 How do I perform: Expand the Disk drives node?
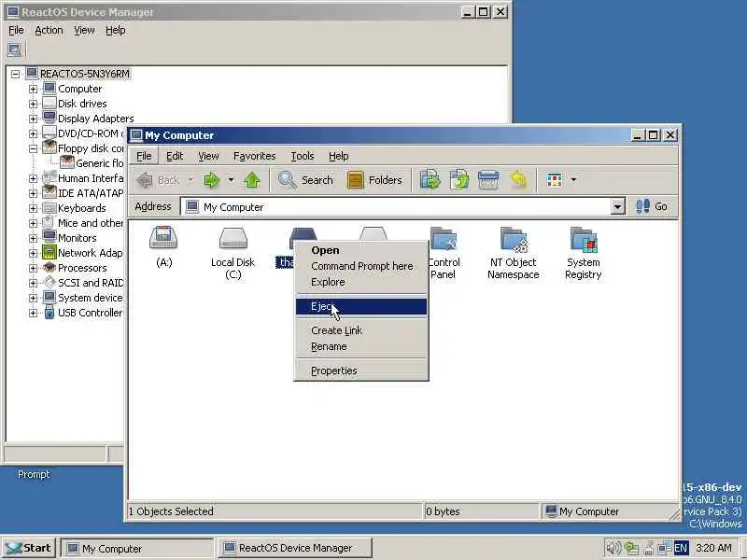pyautogui.click(x=33, y=104)
